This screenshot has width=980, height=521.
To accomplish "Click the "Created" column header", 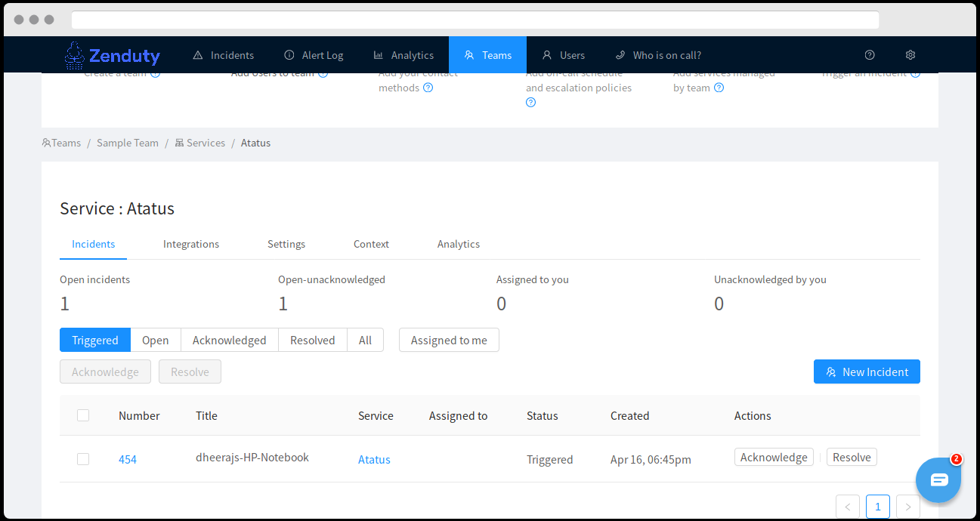I will [630, 415].
